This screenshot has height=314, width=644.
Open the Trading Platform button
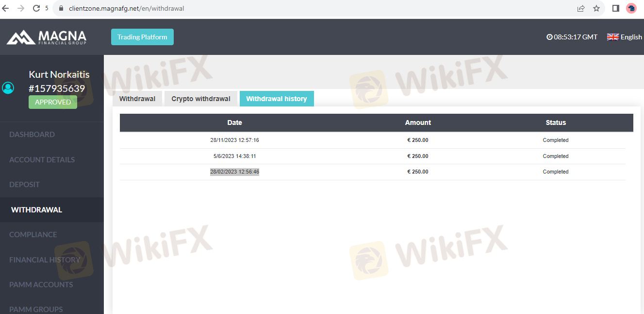[142, 37]
